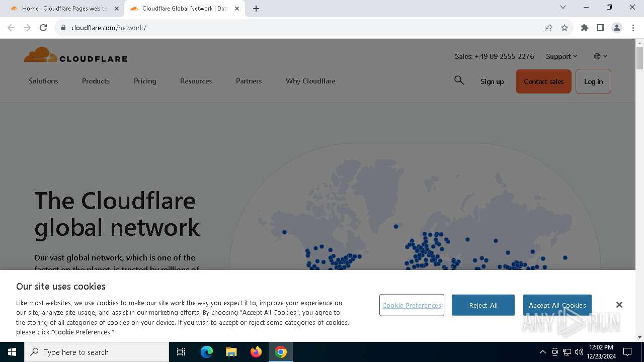Bookmark this page with the star

click(565, 28)
